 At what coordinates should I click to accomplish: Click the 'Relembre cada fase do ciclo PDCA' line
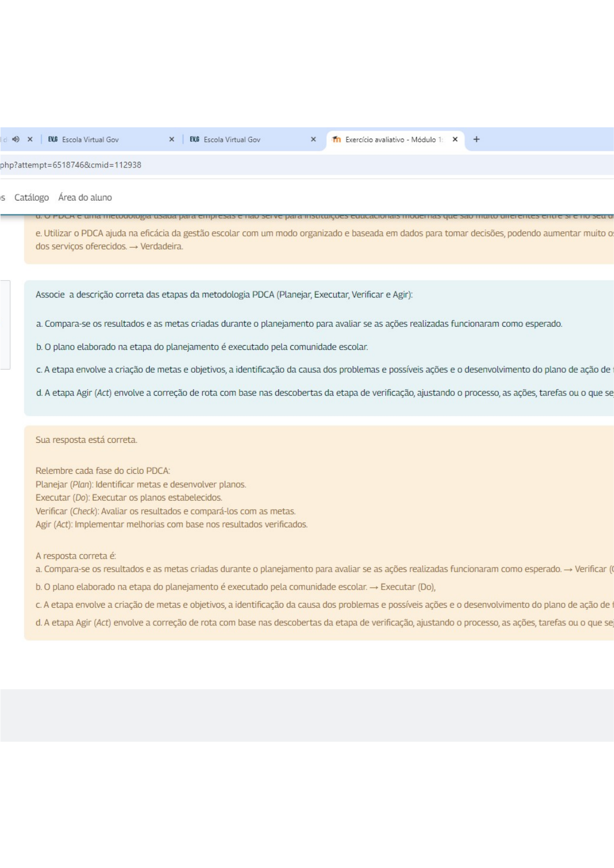[103, 471]
